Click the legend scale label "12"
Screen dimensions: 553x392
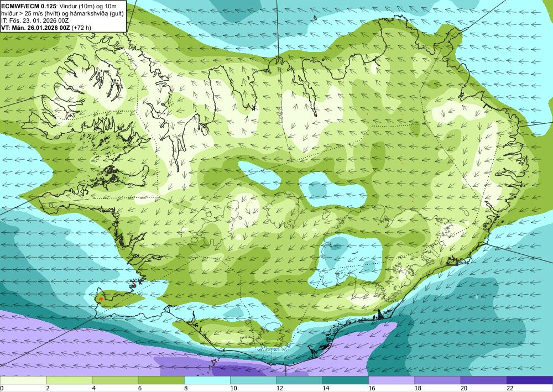tap(280, 388)
